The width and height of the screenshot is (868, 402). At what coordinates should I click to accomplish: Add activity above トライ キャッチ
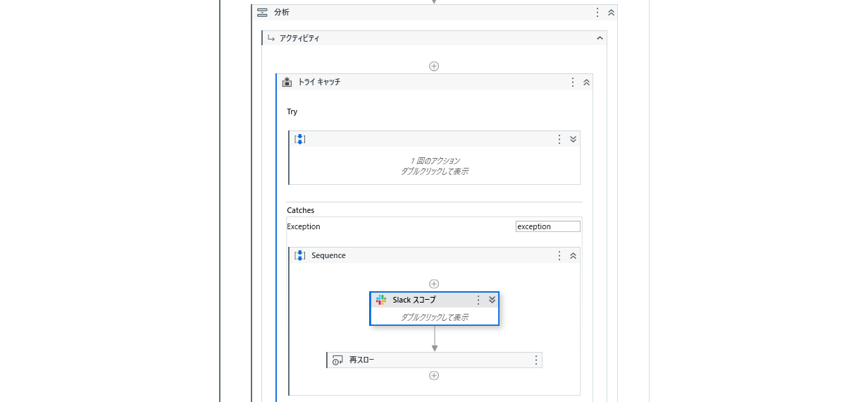(434, 66)
